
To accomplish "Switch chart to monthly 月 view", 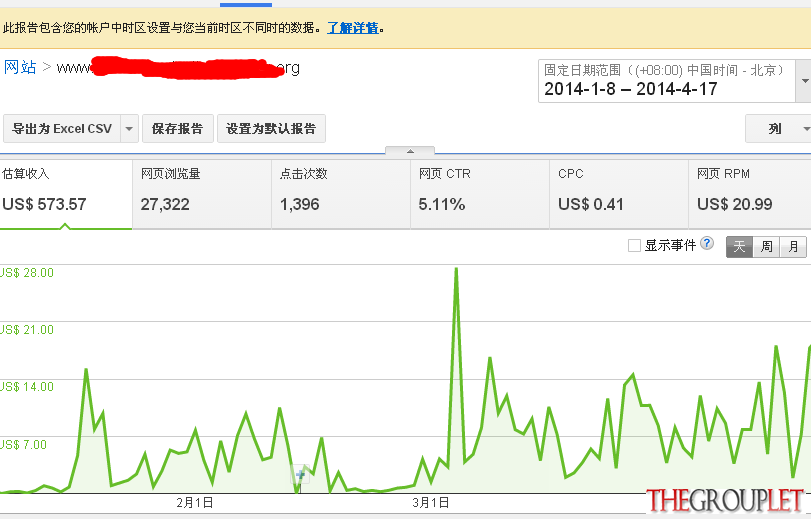I will [x=793, y=246].
